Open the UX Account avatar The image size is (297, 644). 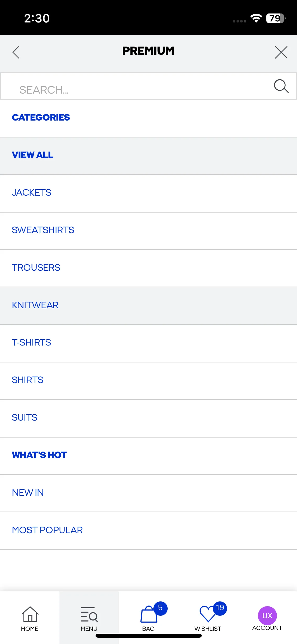267,615
